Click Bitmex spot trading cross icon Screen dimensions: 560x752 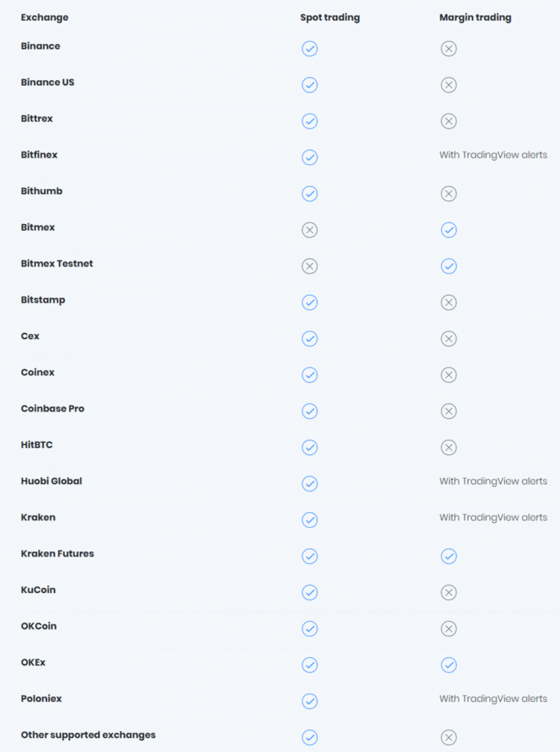pyautogui.click(x=310, y=230)
